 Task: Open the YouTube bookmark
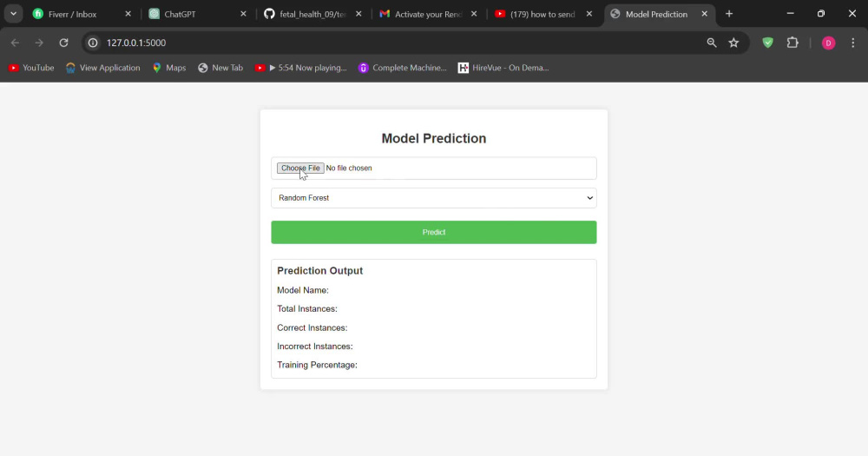[x=31, y=68]
